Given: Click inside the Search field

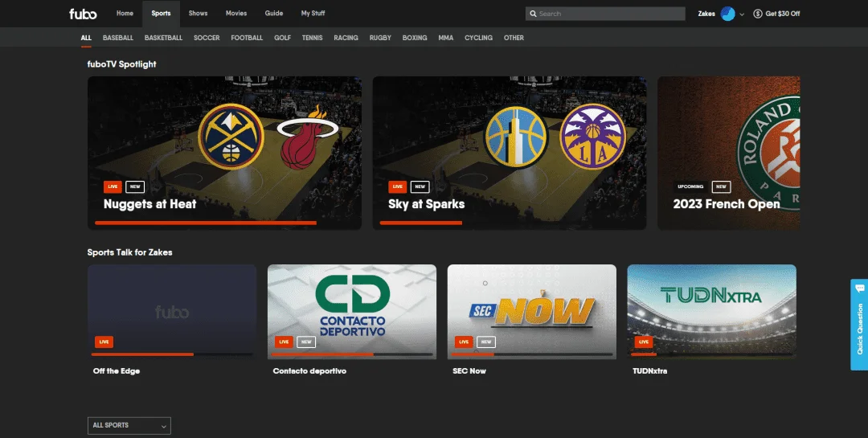Looking at the screenshot, I should [605, 14].
